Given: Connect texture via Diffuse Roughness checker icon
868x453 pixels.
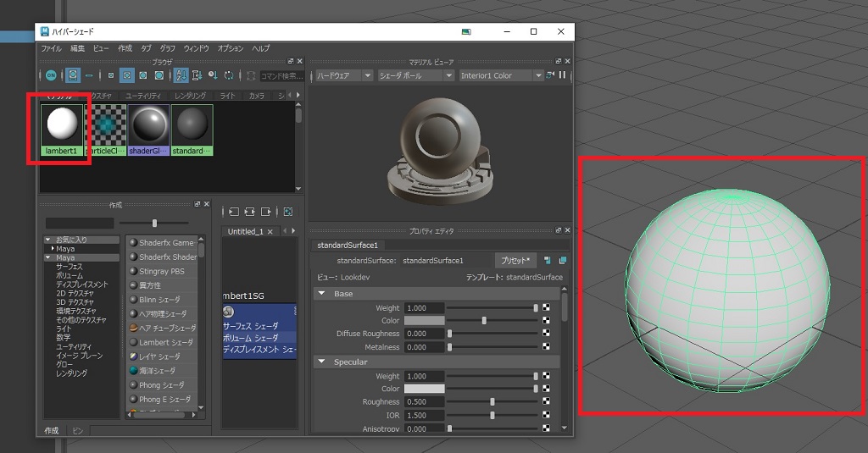Looking at the screenshot, I should pyautogui.click(x=547, y=334).
